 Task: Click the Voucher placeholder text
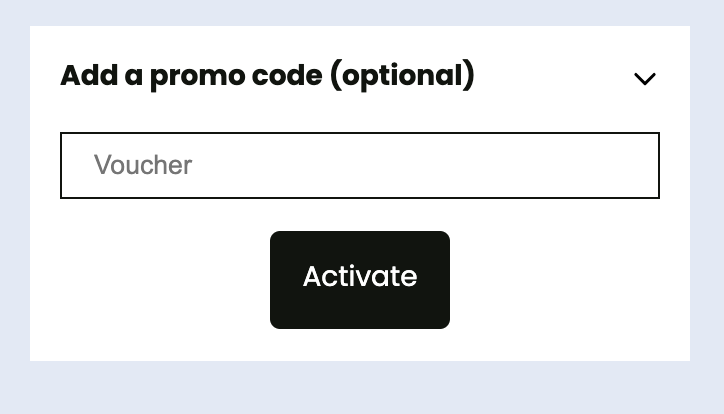[x=143, y=165]
